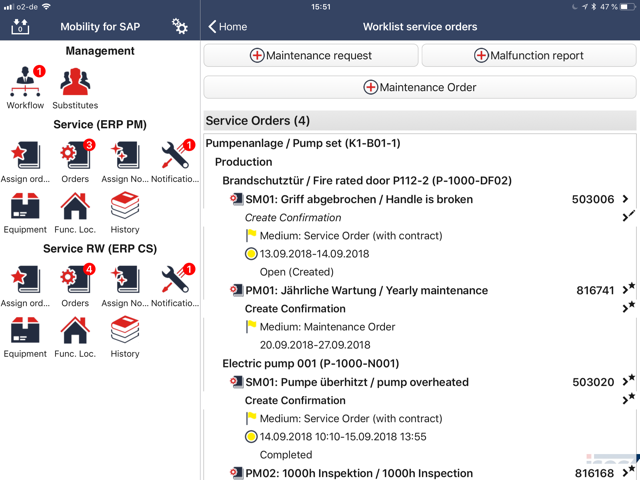Open order 503020 chevron
This screenshot has height=480, width=640.
coord(628,381)
